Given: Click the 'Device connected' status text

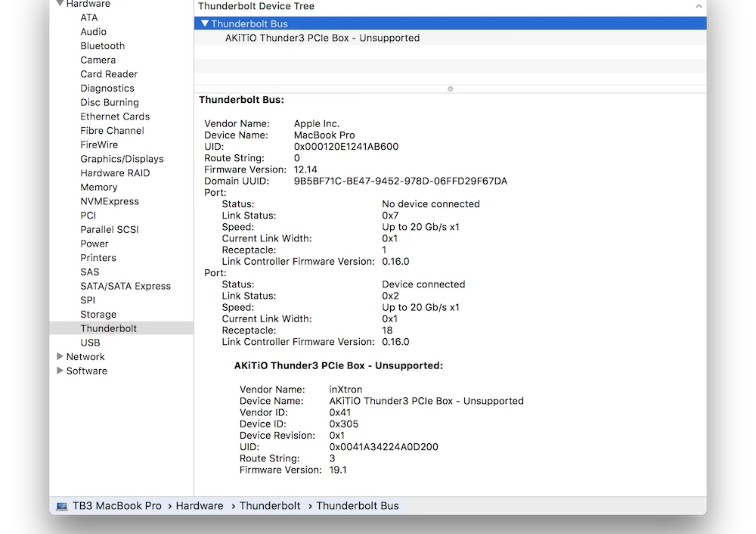Looking at the screenshot, I should click(424, 284).
